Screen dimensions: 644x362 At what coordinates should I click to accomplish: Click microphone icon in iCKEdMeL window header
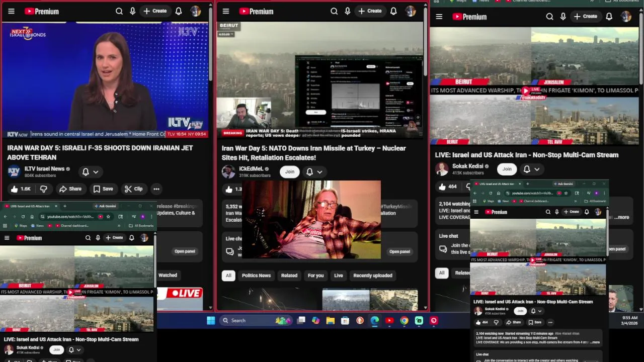[348, 11]
